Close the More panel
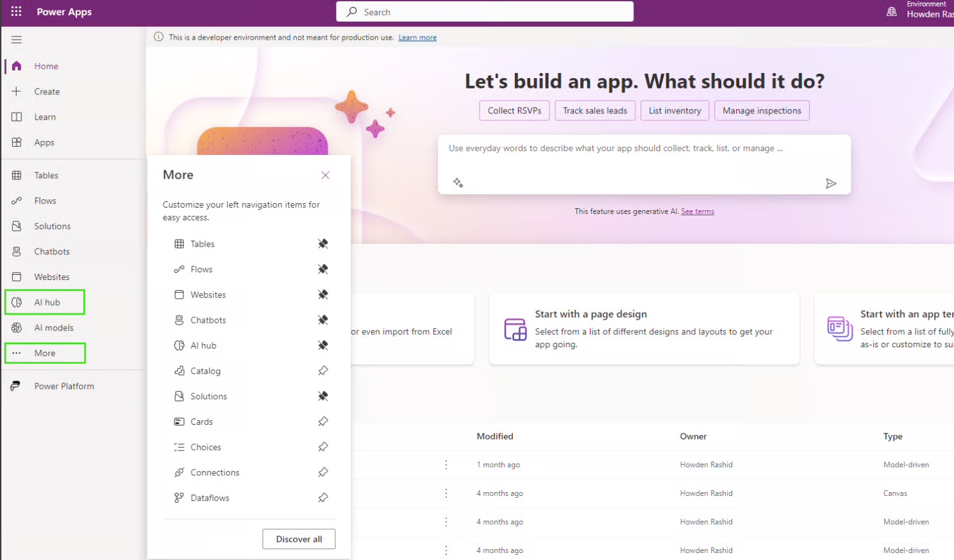 (x=325, y=175)
